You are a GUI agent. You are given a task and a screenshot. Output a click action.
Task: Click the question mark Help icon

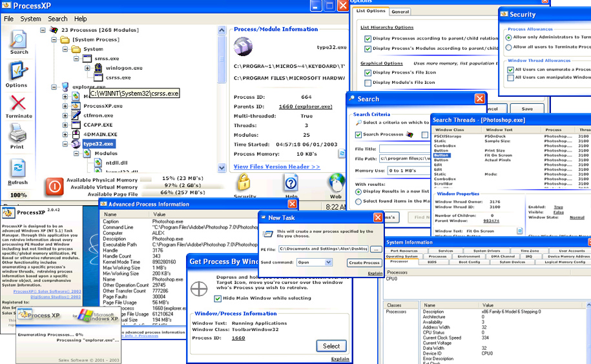pos(291,183)
